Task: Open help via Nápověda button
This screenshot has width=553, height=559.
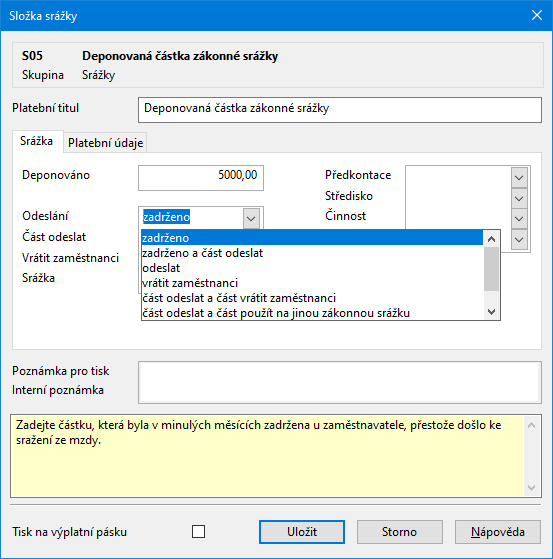Action: [x=498, y=532]
